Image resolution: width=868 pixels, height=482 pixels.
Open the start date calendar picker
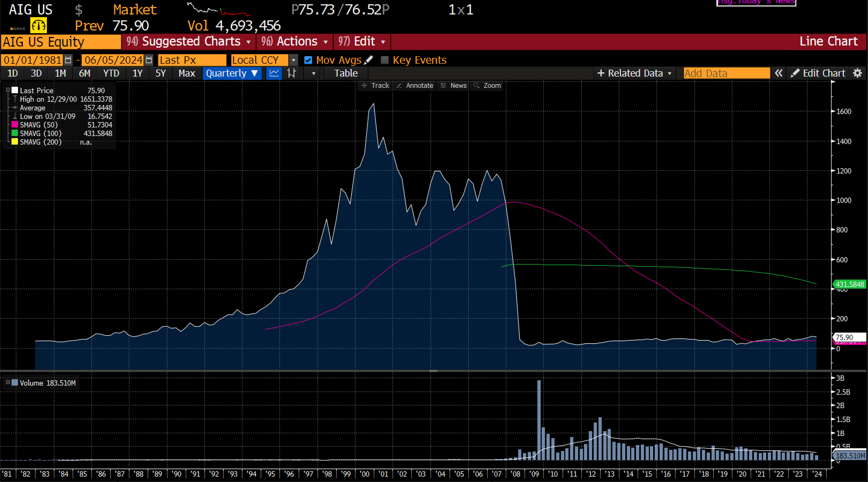coord(68,60)
